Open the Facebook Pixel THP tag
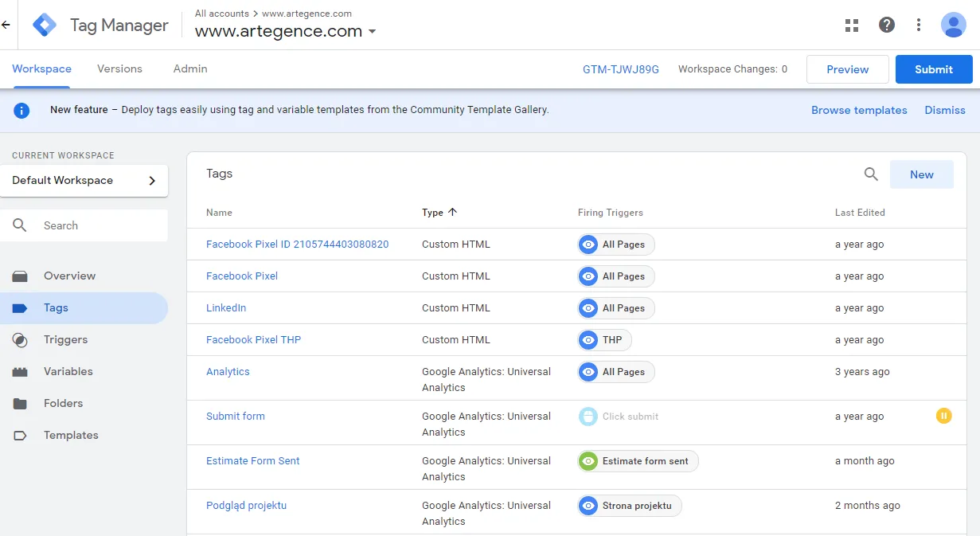This screenshot has height=536, width=980. click(x=253, y=340)
